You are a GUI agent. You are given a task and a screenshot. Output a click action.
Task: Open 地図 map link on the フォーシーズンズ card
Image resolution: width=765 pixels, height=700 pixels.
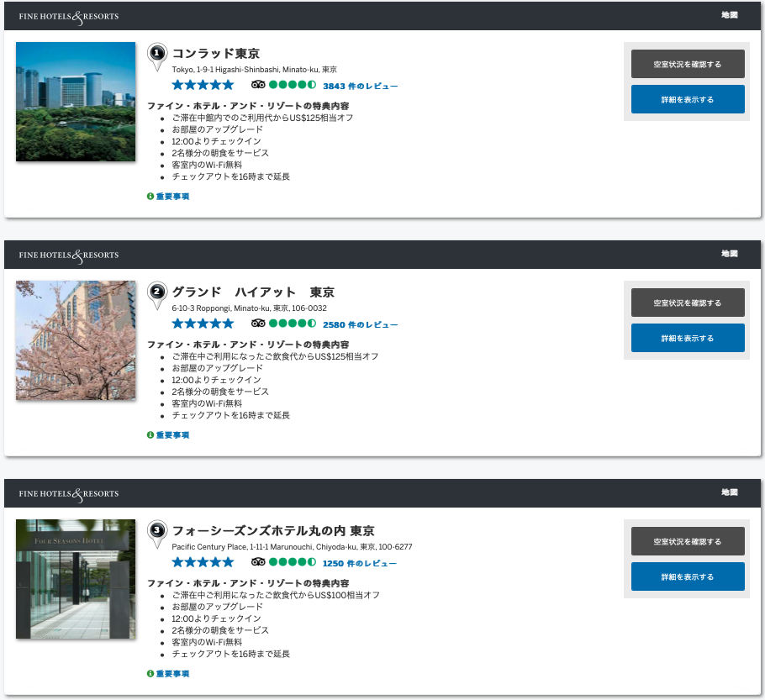click(x=730, y=492)
